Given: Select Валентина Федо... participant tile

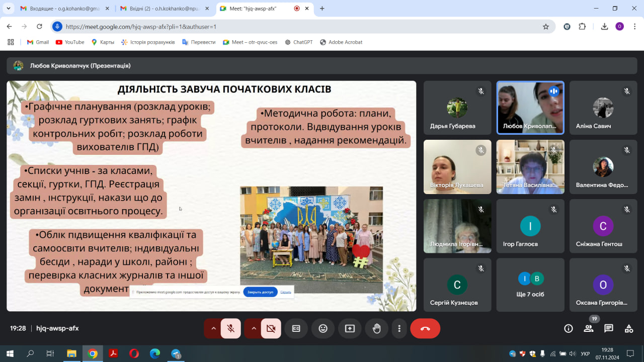Looking at the screenshot, I should pos(603,167).
